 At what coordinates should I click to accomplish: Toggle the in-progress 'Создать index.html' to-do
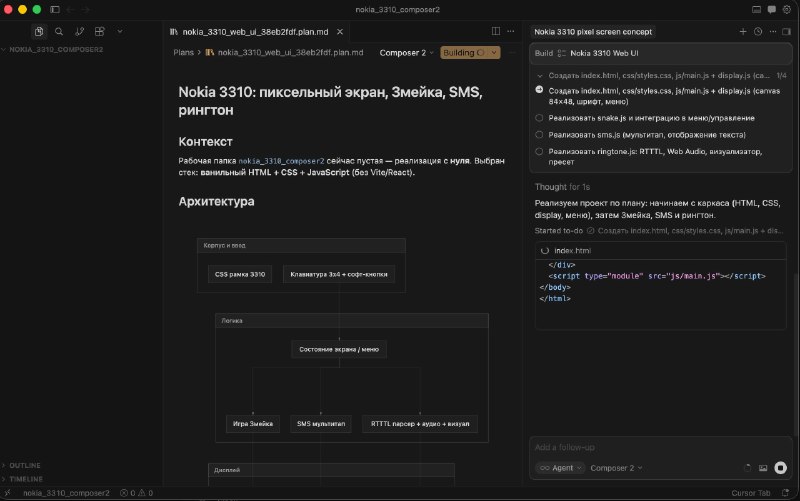point(539,90)
